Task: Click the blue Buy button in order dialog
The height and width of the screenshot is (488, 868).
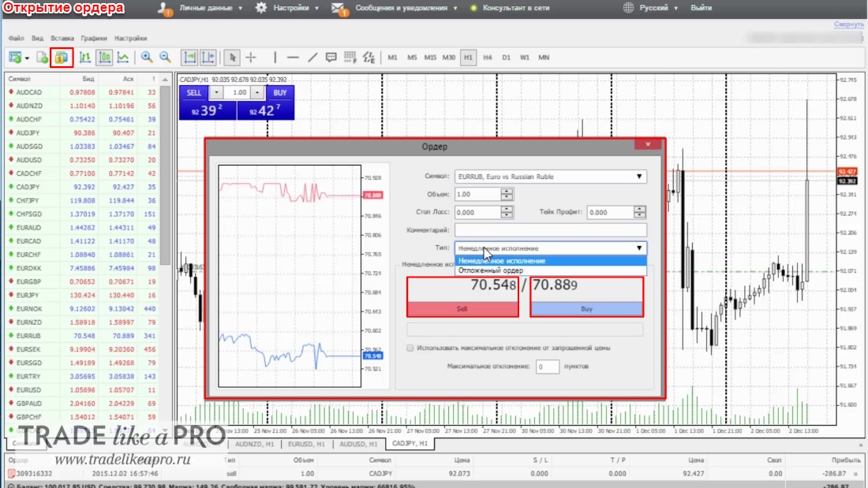Action: pos(586,309)
